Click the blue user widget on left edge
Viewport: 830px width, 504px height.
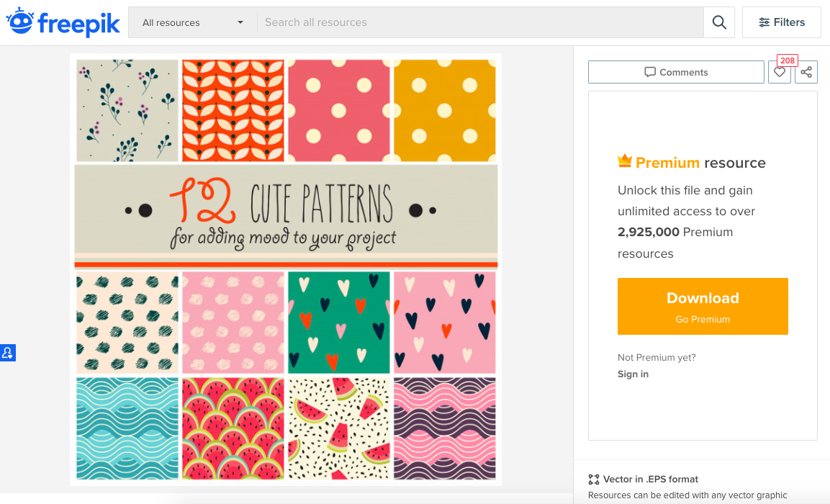(x=7, y=353)
